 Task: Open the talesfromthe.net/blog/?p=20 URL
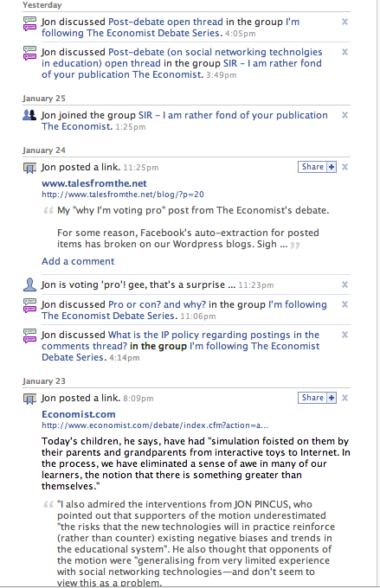(123, 195)
